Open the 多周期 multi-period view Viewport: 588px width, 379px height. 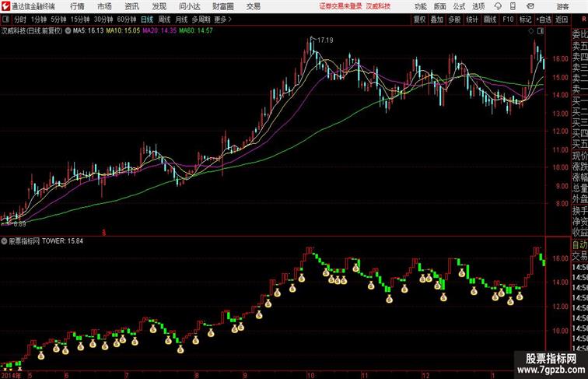pyautogui.click(x=201, y=19)
